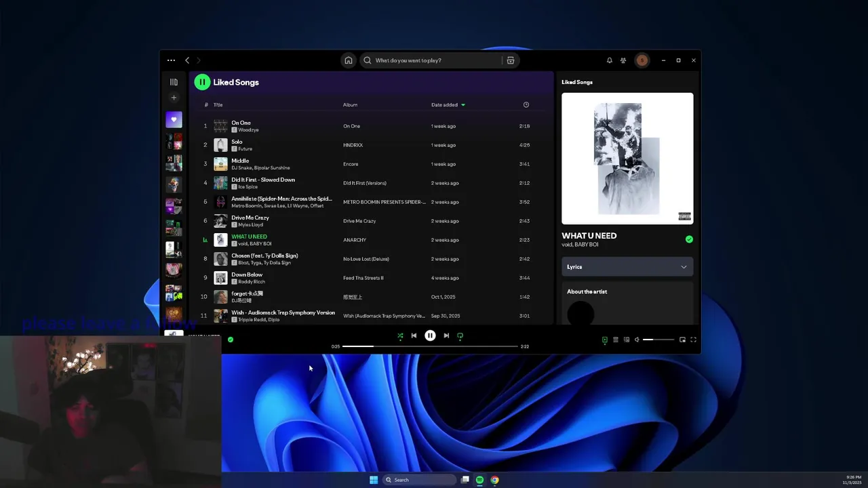Open Chrome from the taskbar
The image size is (868, 488).
(495, 480)
